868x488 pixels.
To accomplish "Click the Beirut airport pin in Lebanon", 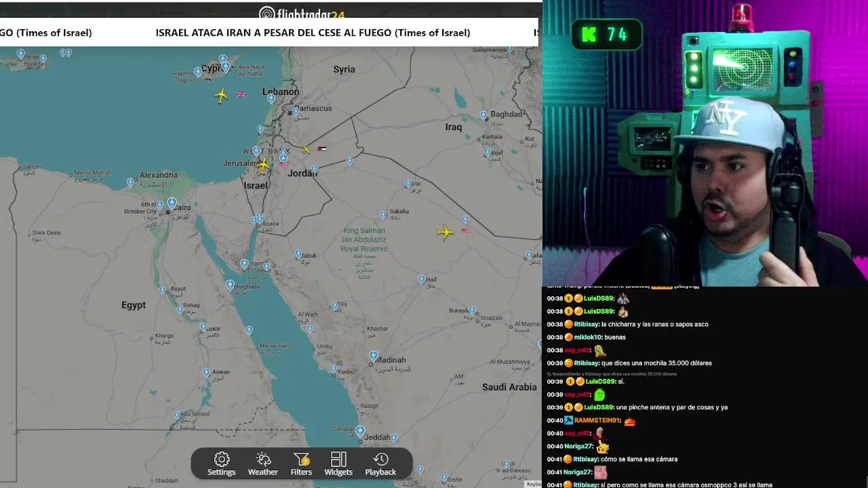I will tap(271, 98).
